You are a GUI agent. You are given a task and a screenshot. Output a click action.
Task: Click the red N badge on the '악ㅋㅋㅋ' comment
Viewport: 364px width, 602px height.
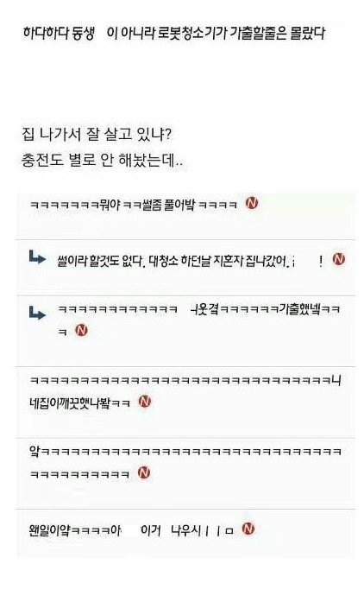tap(144, 472)
